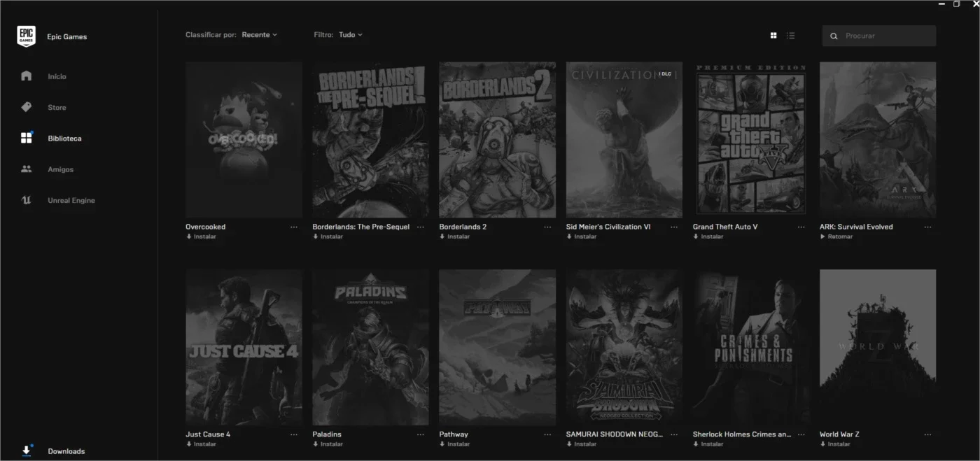
Task: Click the Paladins title text
Action: click(x=327, y=434)
